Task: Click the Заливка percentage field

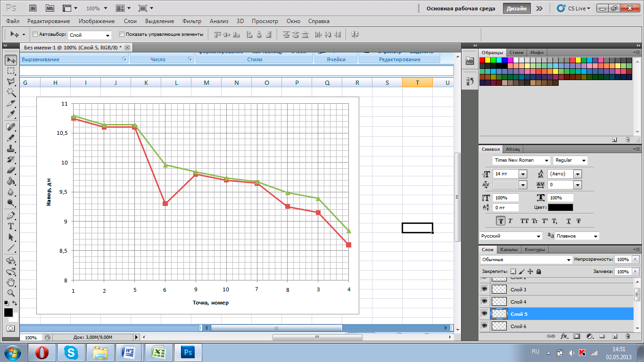Action: point(622,271)
